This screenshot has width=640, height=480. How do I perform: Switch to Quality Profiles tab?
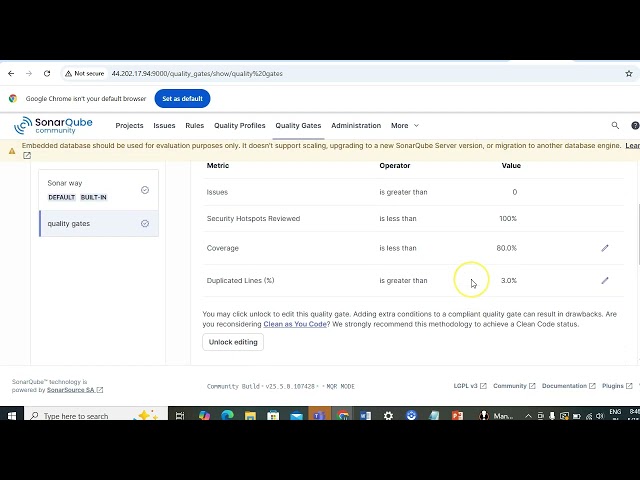240,125
